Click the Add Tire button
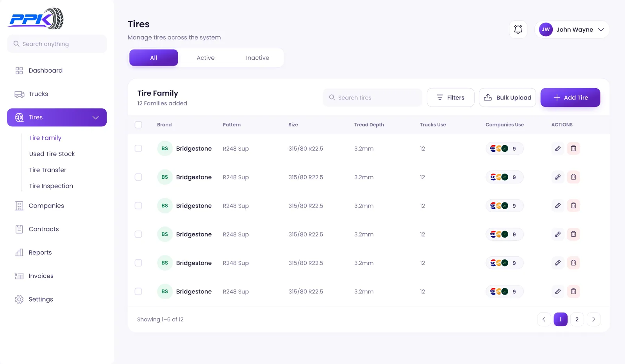 click(570, 98)
